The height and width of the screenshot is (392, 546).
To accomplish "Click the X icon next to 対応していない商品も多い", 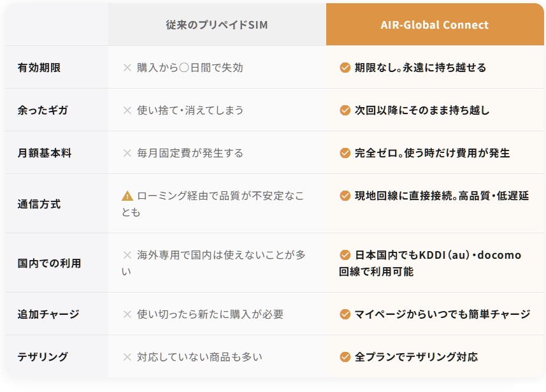I will 127,357.
